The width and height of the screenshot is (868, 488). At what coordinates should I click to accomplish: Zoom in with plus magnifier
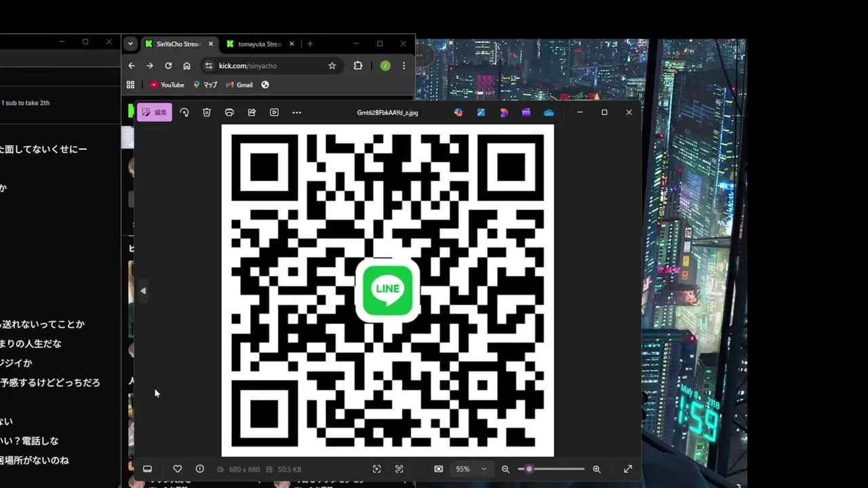(597, 469)
